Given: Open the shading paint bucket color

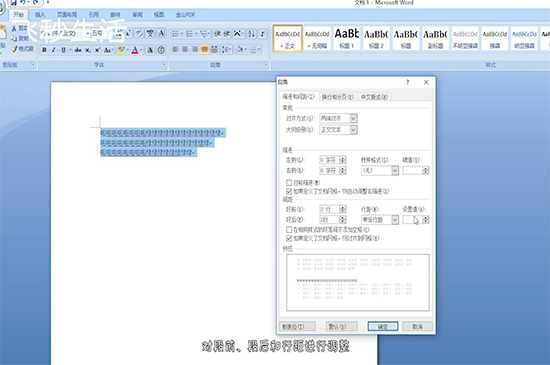Looking at the screenshot, I should (x=241, y=50).
